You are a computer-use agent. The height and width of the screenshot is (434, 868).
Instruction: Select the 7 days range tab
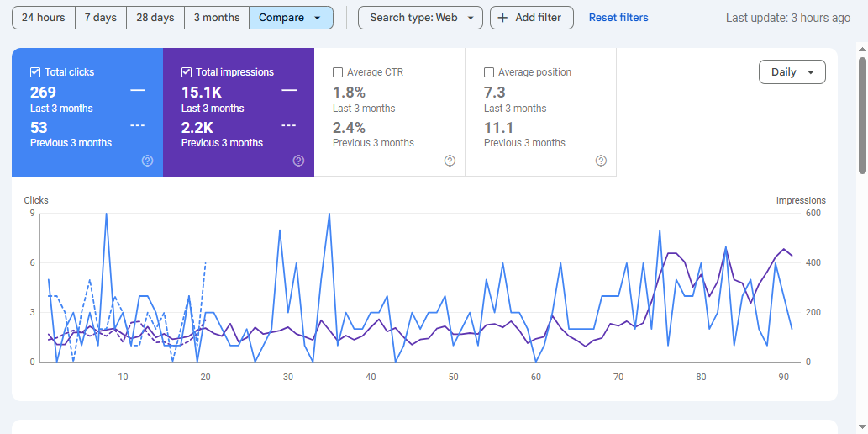click(x=101, y=18)
